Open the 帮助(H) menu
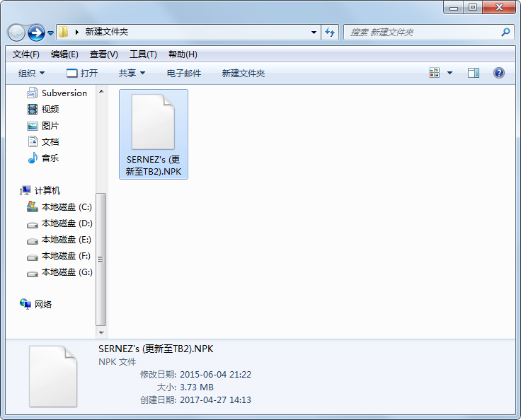The image size is (521, 420). click(183, 54)
